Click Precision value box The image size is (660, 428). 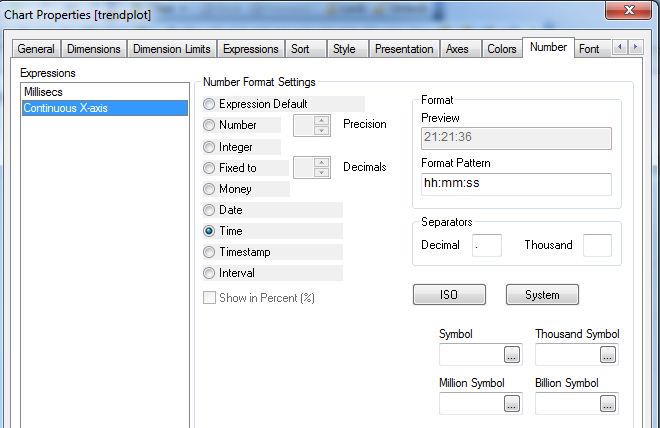pyautogui.click(x=304, y=125)
